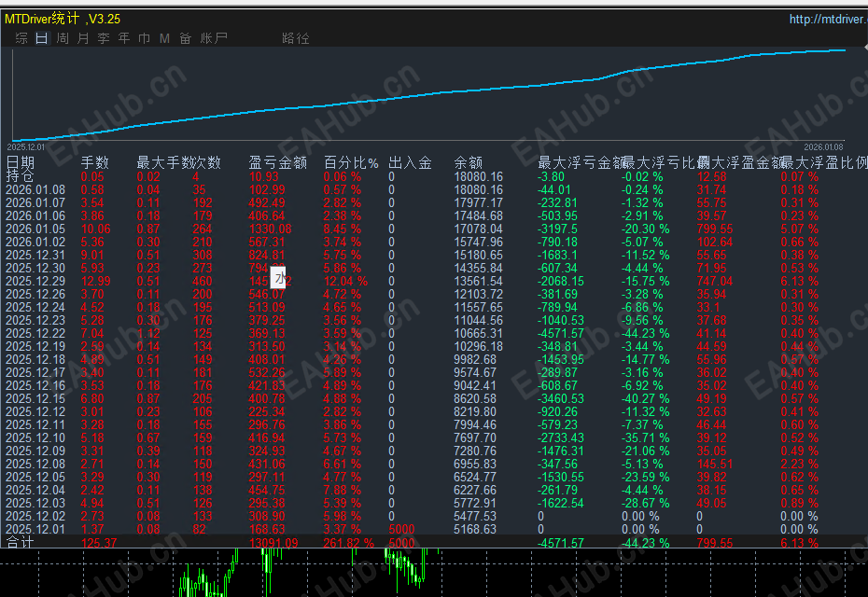Open the http://mtdriver link

point(828,20)
